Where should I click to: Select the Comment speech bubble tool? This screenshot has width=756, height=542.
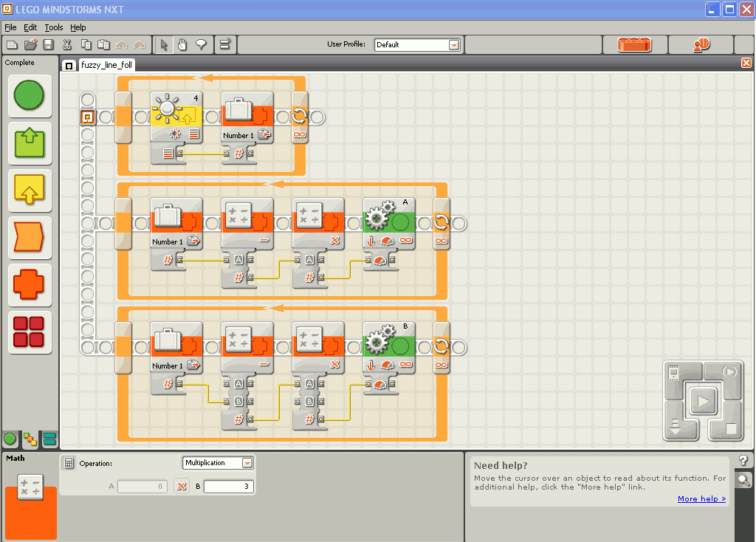pyautogui.click(x=201, y=45)
